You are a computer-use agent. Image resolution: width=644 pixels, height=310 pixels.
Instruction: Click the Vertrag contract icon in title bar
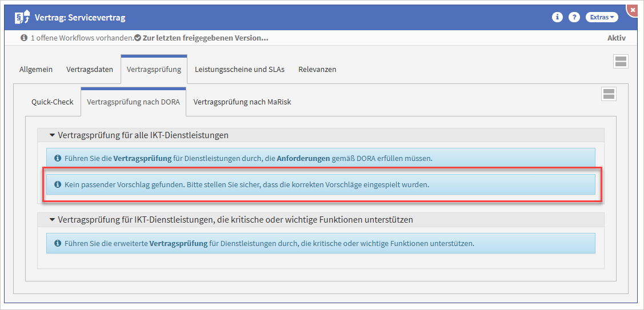click(22, 18)
